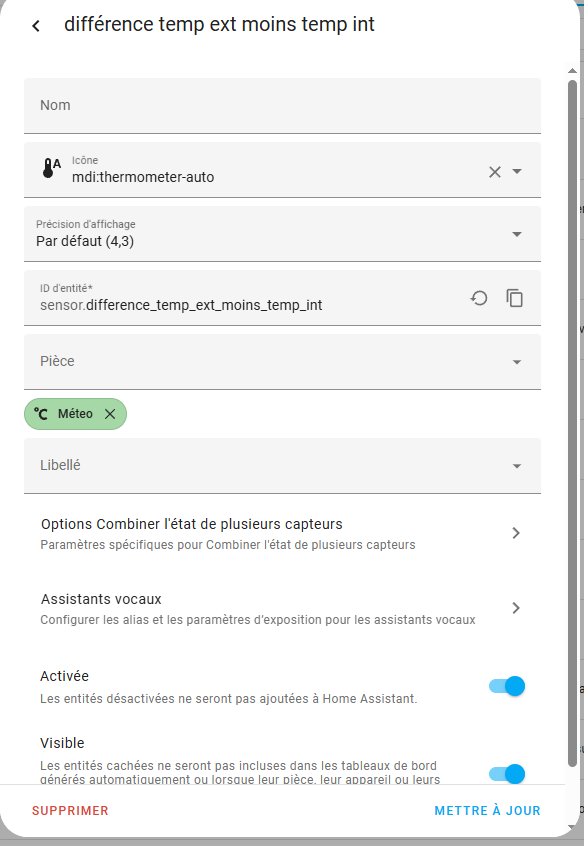
Task: Click the thermometer-auto icon preview
Action: click(x=51, y=168)
